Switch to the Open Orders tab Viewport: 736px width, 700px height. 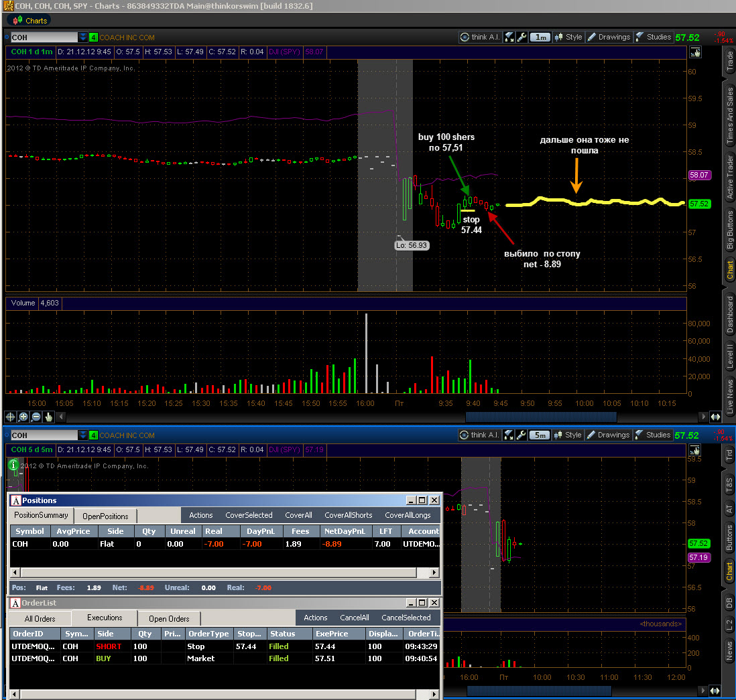pyautogui.click(x=169, y=619)
